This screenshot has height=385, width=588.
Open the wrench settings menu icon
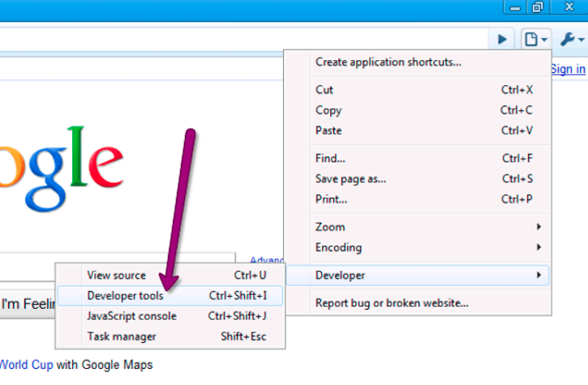tap(572, 38)
